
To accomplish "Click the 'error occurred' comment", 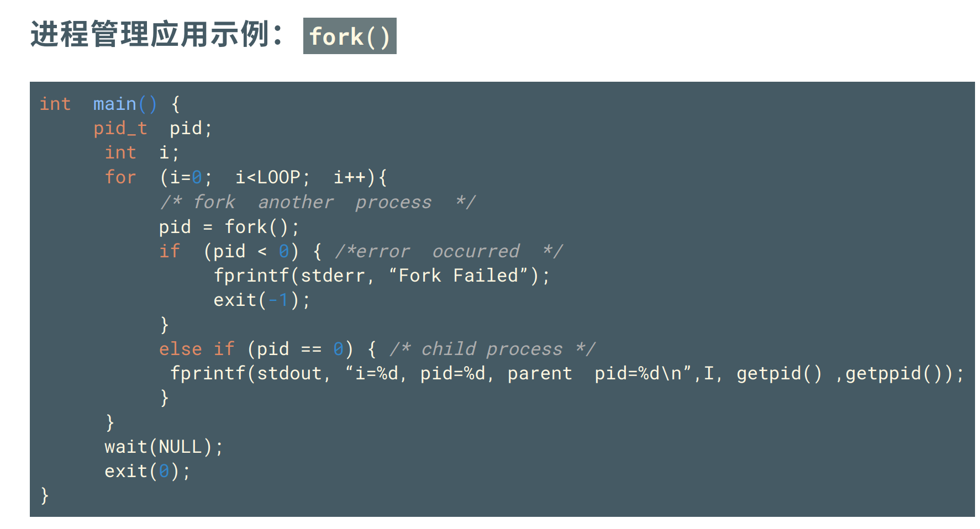I will [x=449, y=251].
